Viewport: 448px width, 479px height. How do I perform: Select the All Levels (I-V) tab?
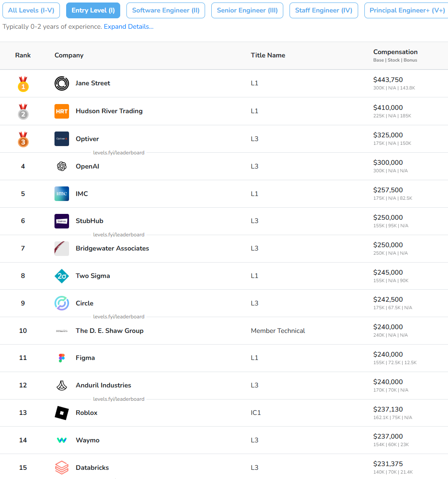click(x=31, y=10)
